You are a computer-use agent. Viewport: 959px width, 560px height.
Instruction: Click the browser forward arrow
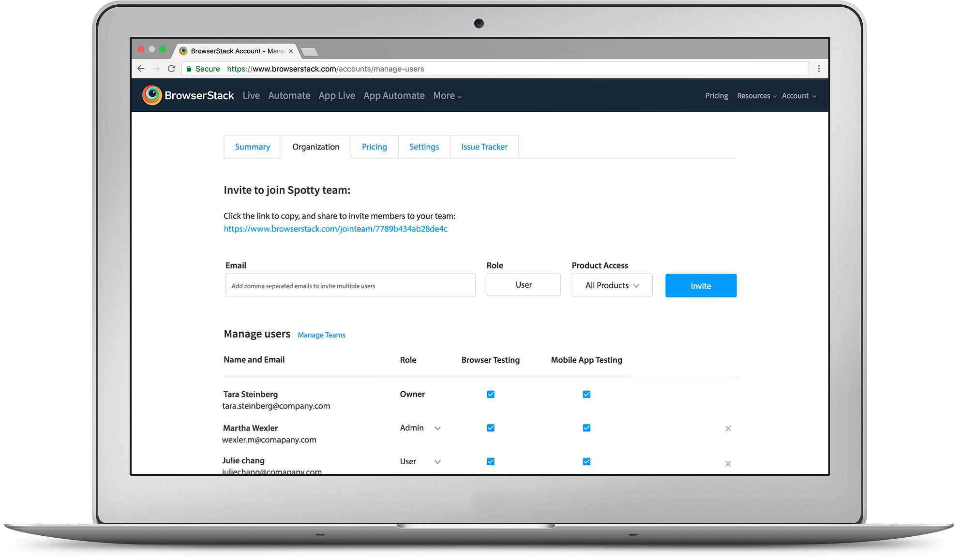[156, 69]
